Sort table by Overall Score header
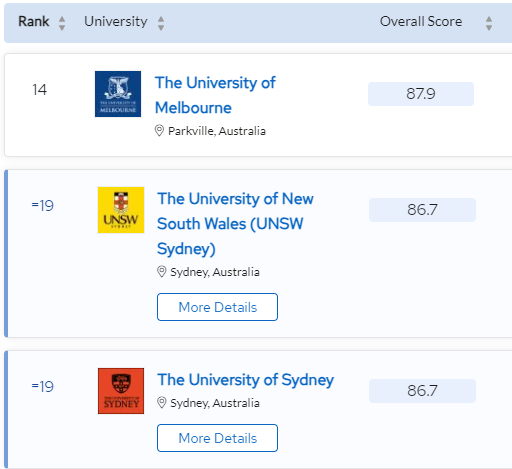Screen dimensions: 512x469 [421, 22]
